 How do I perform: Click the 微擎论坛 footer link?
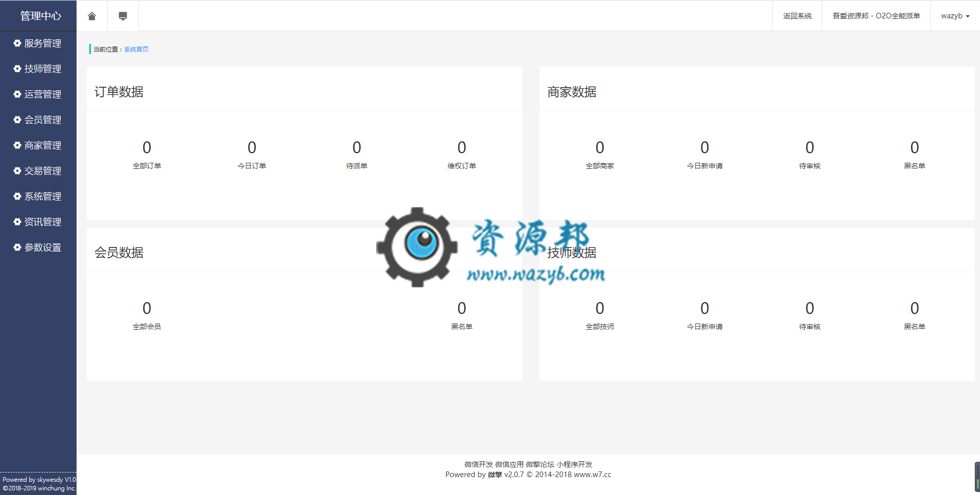(540, 464)
